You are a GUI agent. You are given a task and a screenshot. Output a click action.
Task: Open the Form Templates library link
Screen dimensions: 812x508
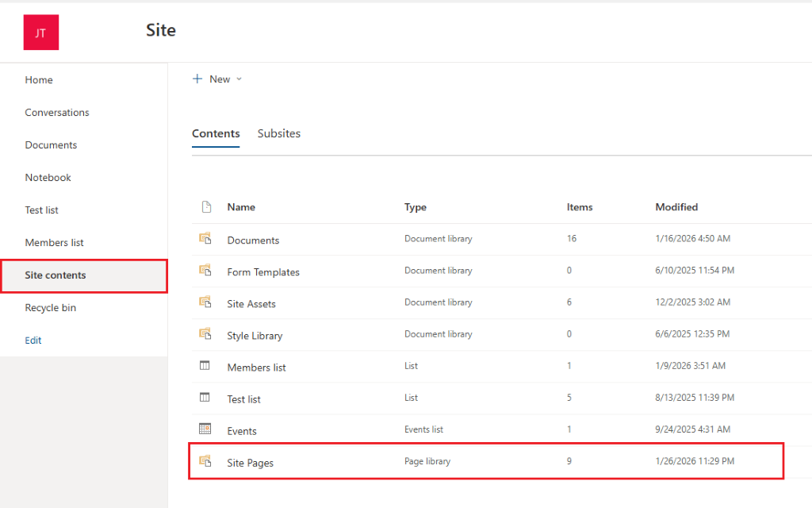263,272
